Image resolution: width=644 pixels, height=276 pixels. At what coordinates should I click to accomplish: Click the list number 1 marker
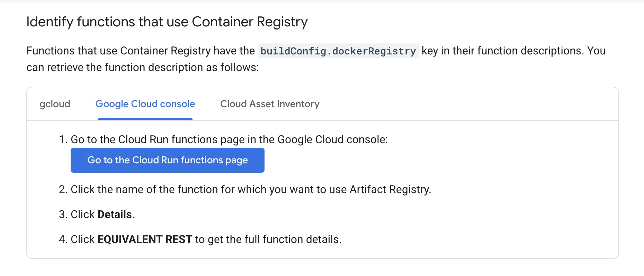point(63,139)
